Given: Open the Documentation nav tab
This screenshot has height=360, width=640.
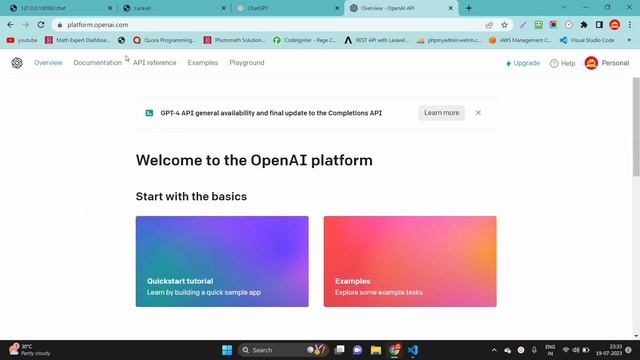Looking at the screenshot, I should pyautogui.click(x=98, y=63).
